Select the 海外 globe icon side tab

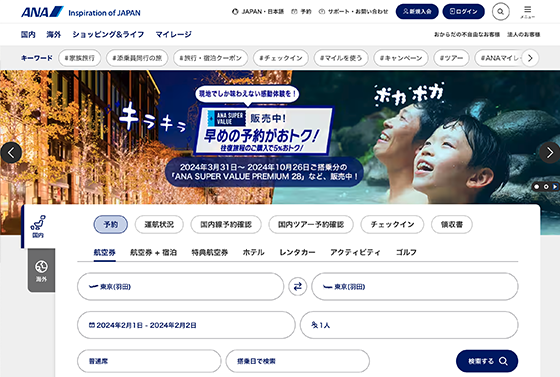41,270
